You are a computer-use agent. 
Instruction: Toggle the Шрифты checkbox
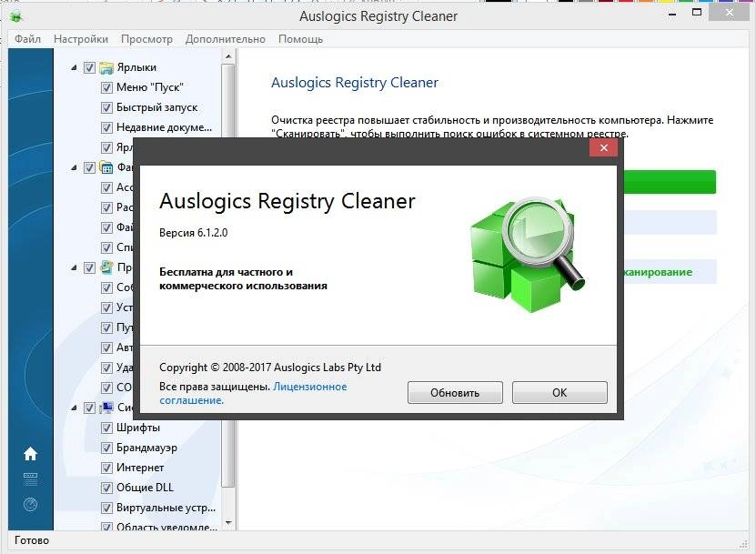[x=106, y=428]
